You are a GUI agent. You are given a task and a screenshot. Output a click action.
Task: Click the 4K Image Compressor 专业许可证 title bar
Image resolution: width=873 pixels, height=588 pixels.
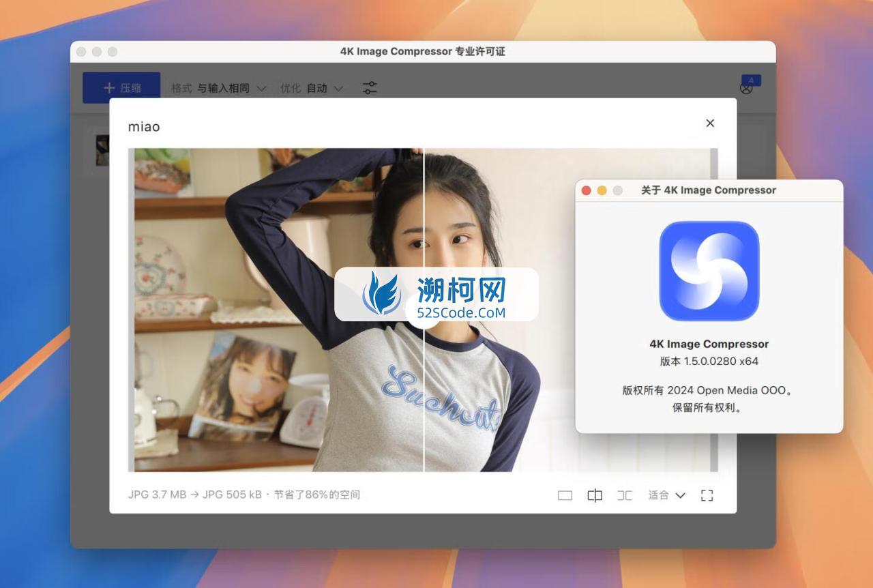pyautogui.click(x=423, y=52)
